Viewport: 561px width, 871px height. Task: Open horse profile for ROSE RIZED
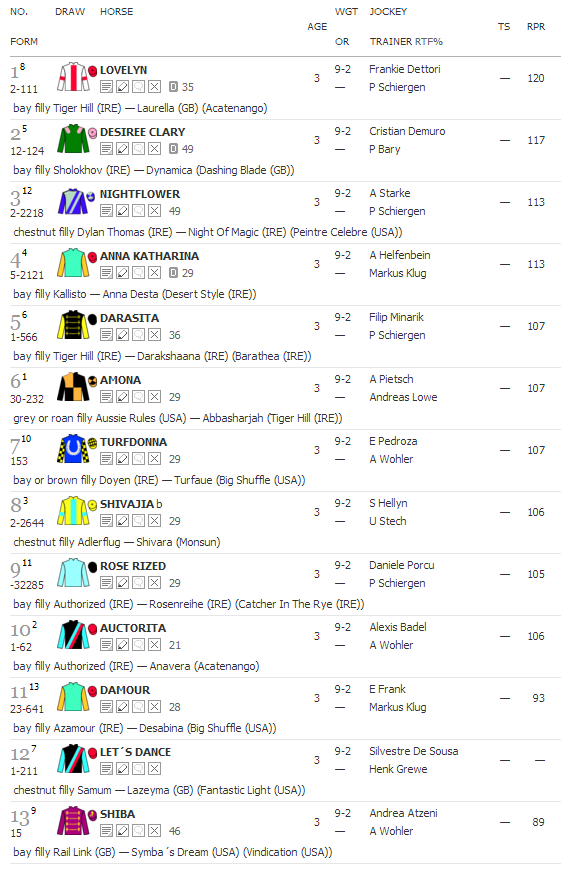(133, 566)
